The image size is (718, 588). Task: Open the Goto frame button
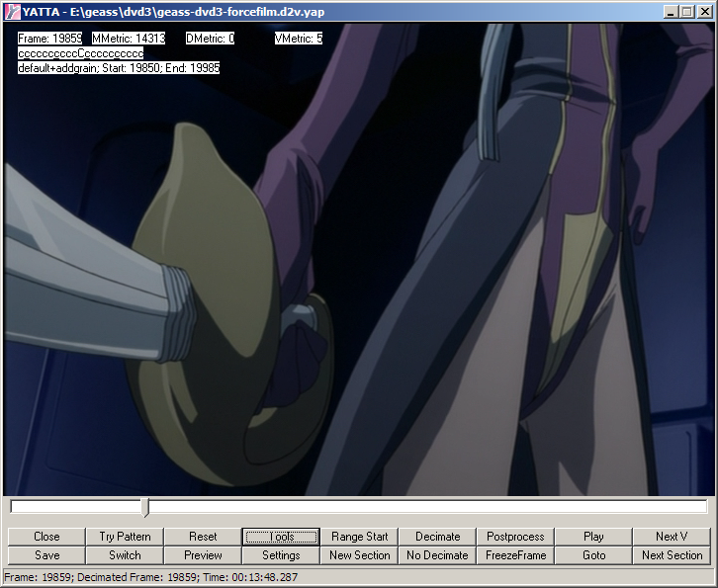tap(593, 555)
